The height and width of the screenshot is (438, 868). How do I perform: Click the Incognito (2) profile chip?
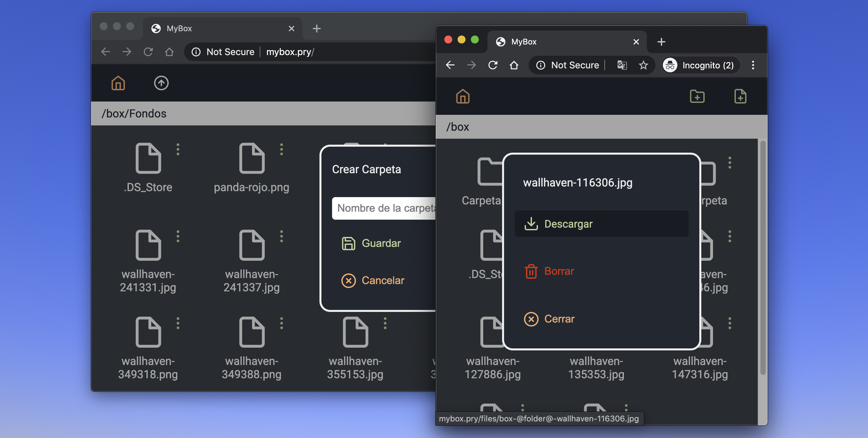(701, 65)
